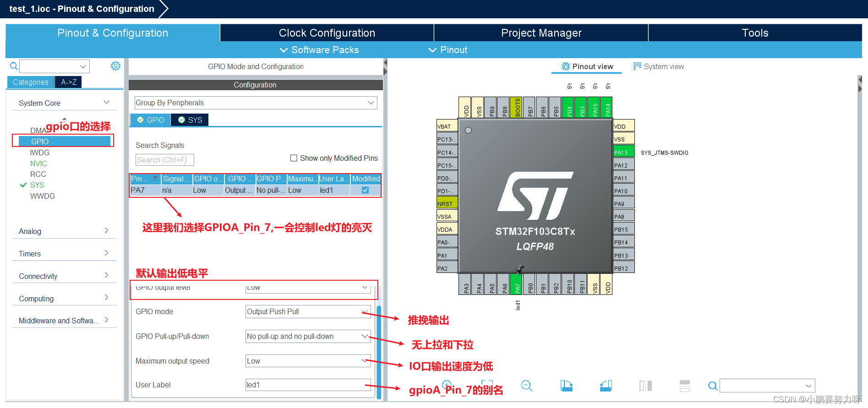The width and height of the screenshot is (868, 408).
Task: Open the settings gear in categories panel
Action: pos(115,66)
